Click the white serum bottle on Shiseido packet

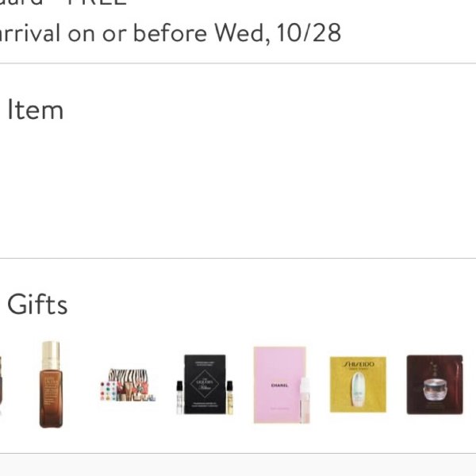tap(359, 390)
